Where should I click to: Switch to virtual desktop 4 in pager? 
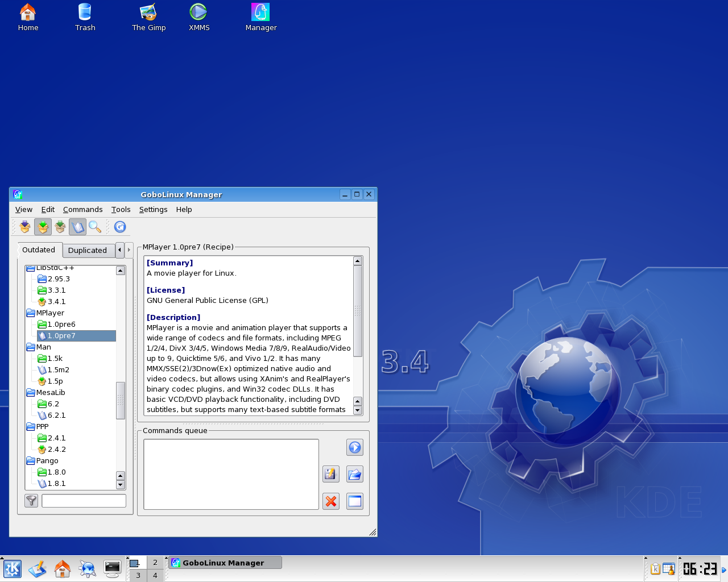coord(155,575)
